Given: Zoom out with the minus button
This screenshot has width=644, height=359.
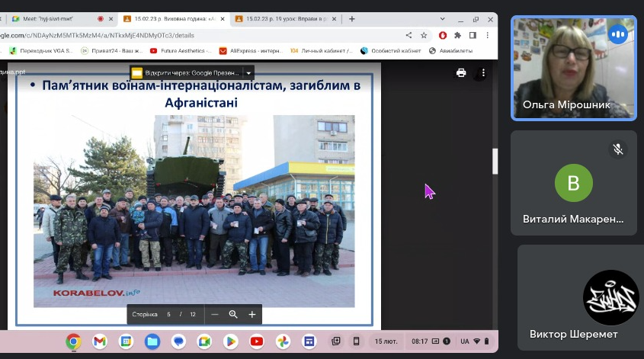Looking at the screenshot, I should tap(214, 314).
